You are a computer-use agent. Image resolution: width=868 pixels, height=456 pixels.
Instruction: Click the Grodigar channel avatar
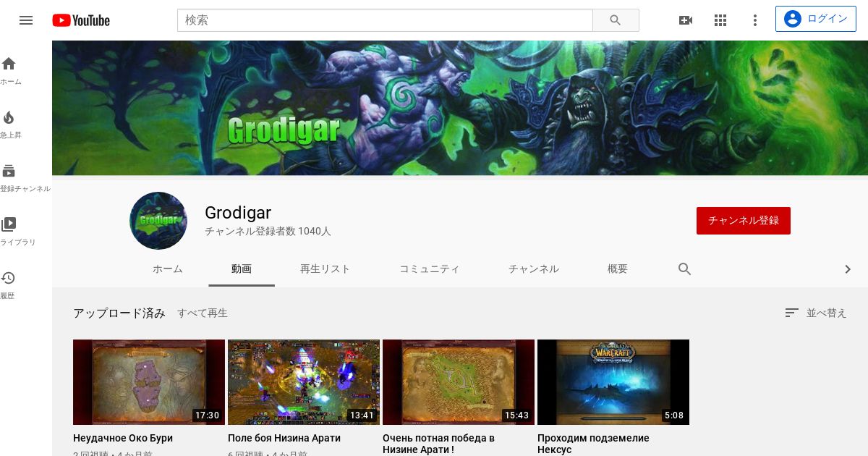coord(158,221)
